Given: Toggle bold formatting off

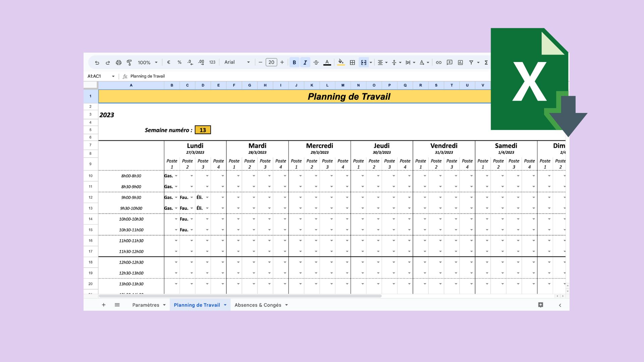Looking at the screenshot, I should click(294, 62).
